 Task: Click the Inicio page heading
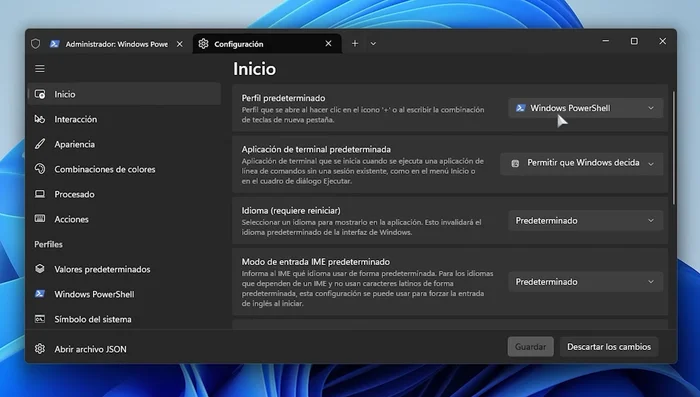pyautogui.click(x=254, y=69)
